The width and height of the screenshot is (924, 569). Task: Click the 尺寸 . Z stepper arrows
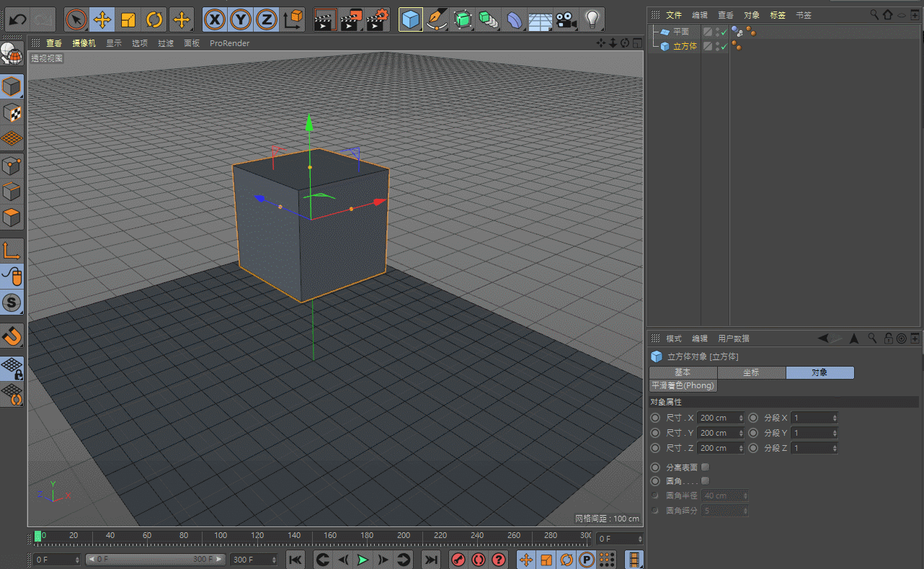[742, 448]
